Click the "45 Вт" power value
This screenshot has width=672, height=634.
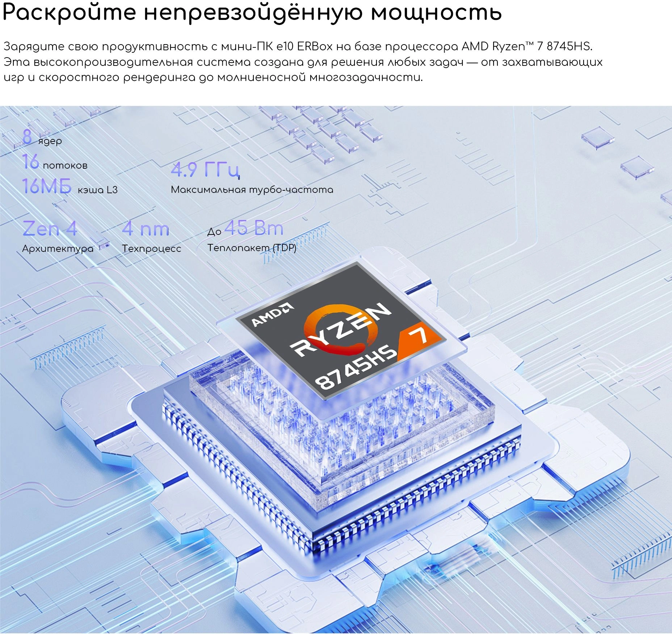[253, 228]
